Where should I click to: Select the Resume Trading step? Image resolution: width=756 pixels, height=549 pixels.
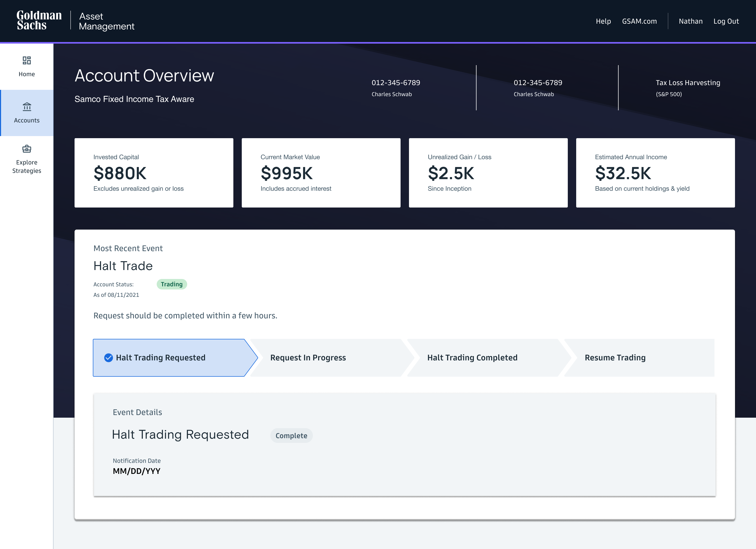(x=639, y=358)
